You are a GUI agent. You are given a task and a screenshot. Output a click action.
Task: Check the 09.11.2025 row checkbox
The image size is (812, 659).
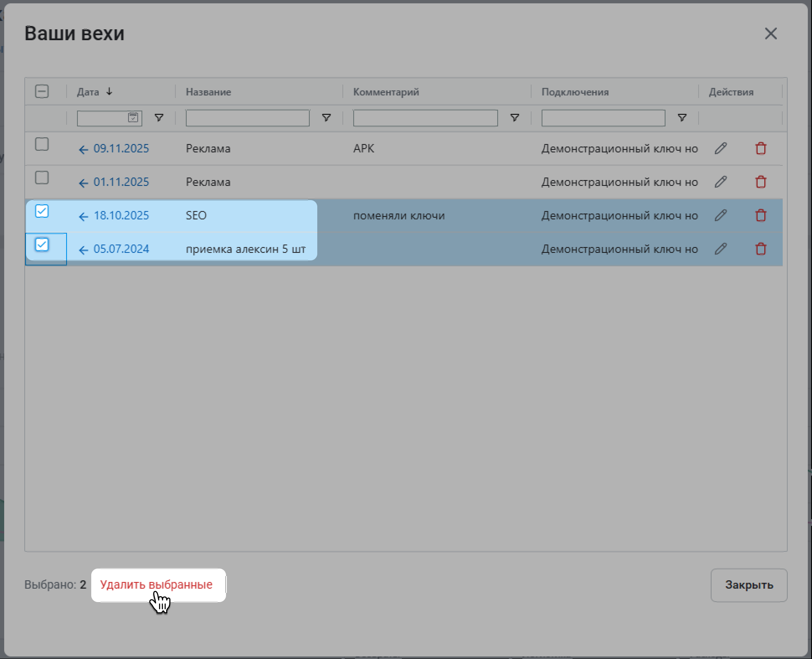click(x=42, y=144)
